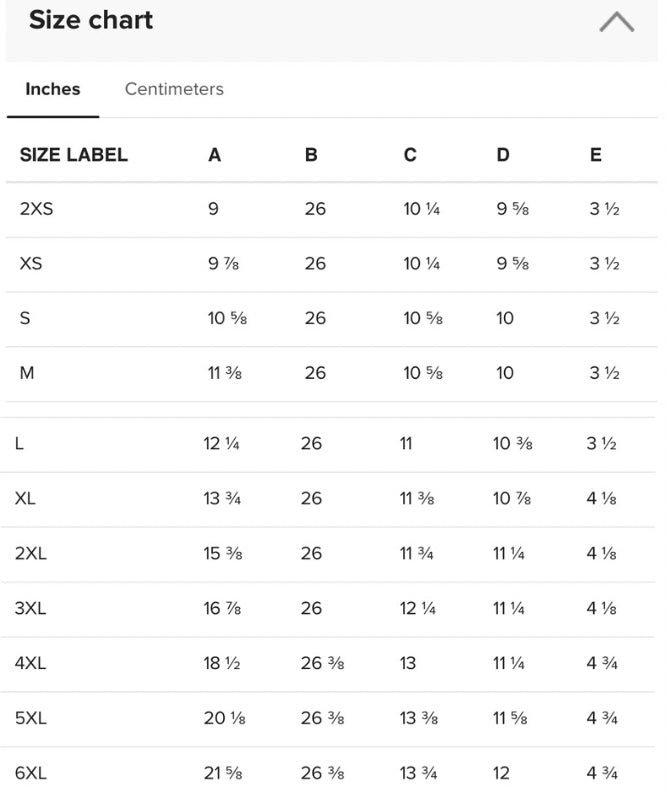Click column header C

(x=410, y=155)
